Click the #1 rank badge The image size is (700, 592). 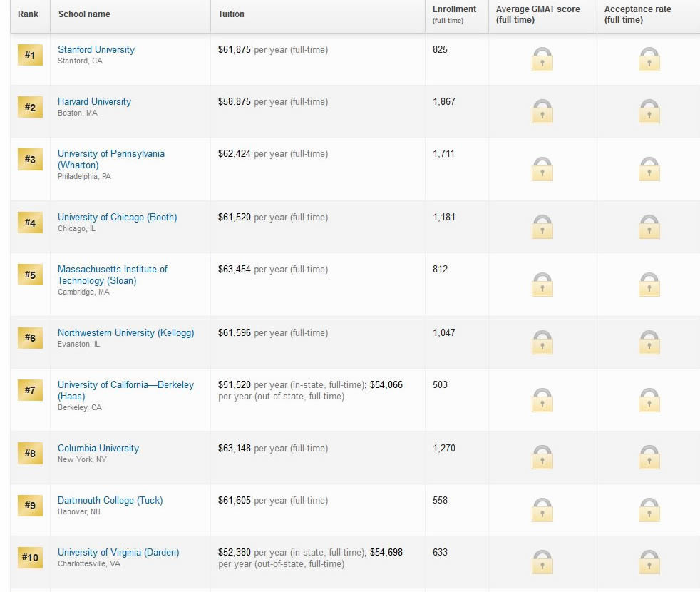click(x=30, y=55)
